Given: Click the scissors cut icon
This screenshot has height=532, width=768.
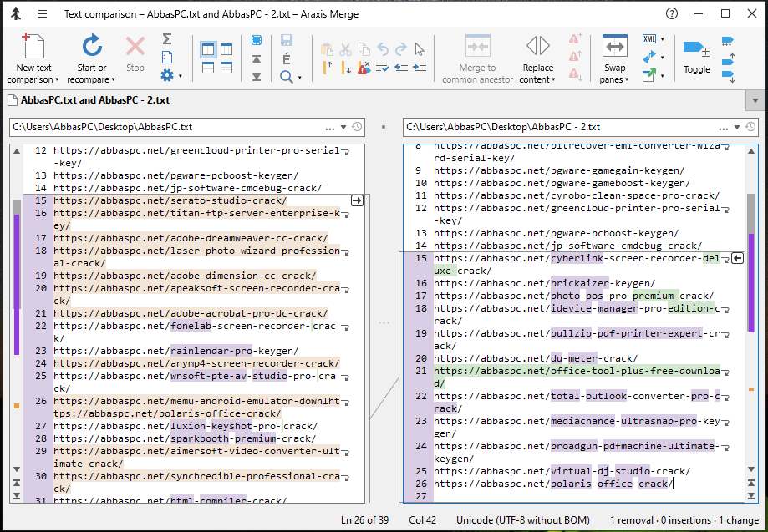Looking at the screenshot, I should [345, 49].
